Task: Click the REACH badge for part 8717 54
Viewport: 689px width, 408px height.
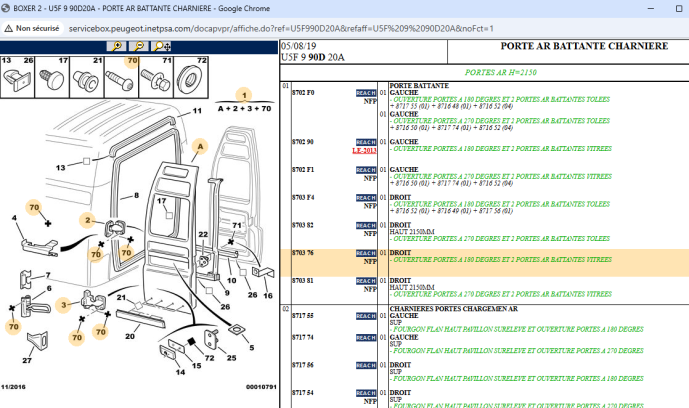Action: tap(366, 393)
